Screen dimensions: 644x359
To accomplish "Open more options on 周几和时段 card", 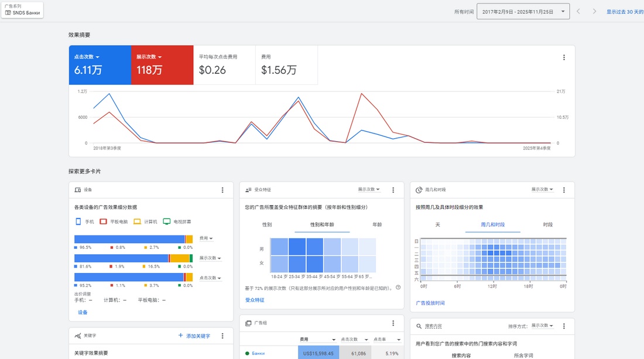I will coord(564,190).
